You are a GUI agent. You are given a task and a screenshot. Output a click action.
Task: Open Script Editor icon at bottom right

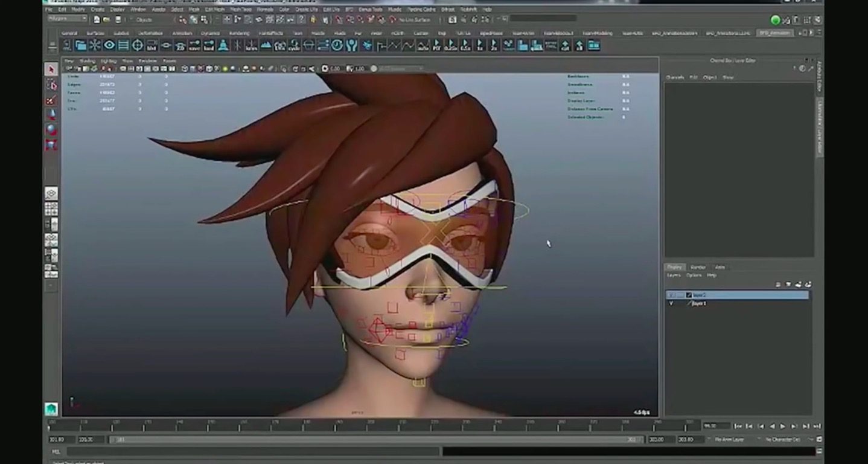(x=819, y=451)
